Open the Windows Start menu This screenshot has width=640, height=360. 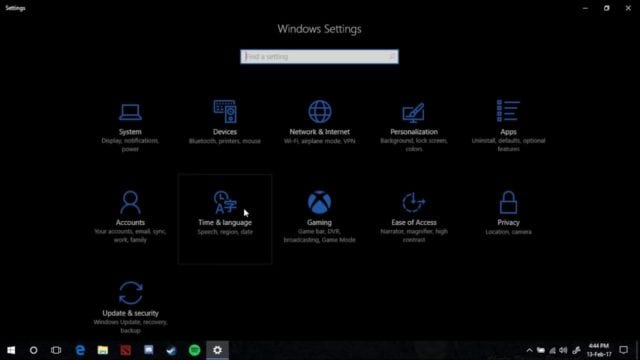click(x=11, y=350)
